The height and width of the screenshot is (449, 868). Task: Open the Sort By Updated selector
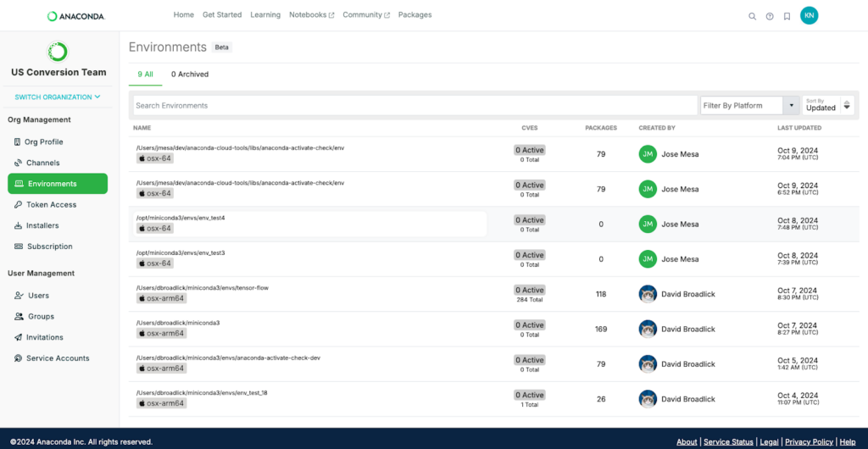tap(828, 105)
